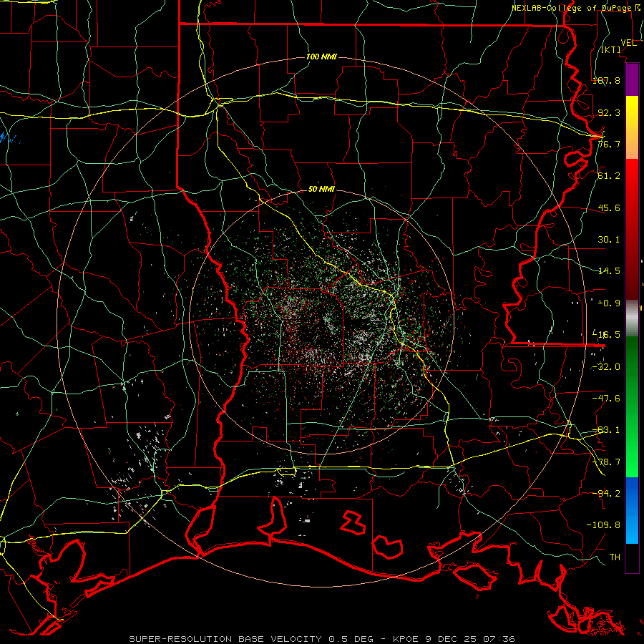Click the blue segment of velocity color bar
The image size is (644, 644).
(632, 510)
